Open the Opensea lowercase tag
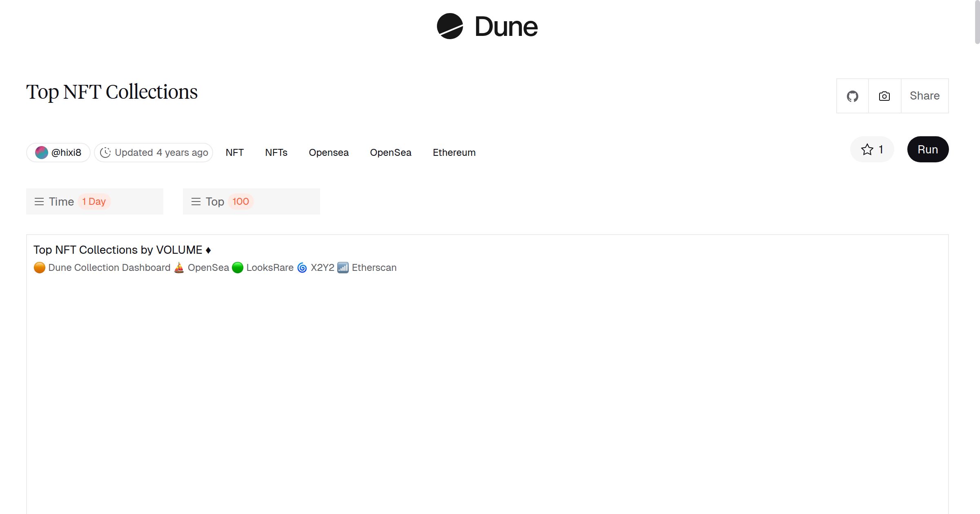This screenshot has height=514, width=980. coord(328,153)
